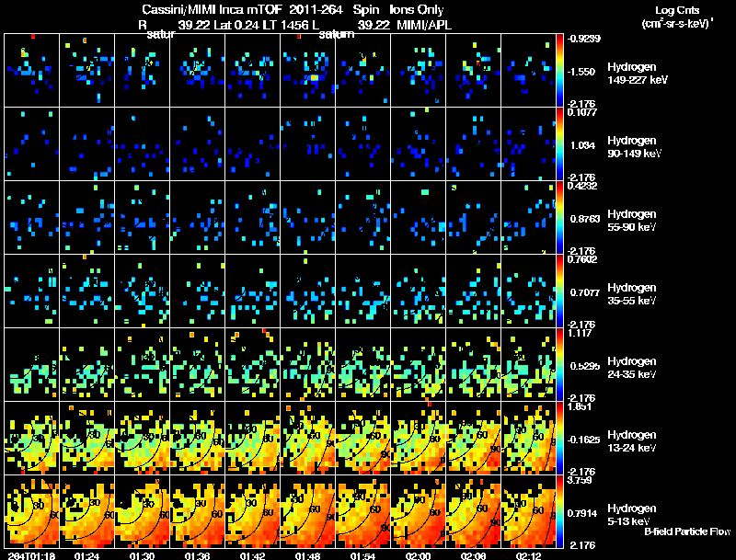Click the 01:30 time label

pos(143,556)
